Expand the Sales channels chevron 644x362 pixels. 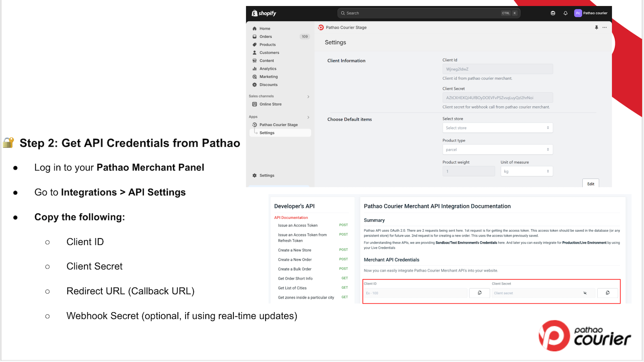click(x=308, y=97)
